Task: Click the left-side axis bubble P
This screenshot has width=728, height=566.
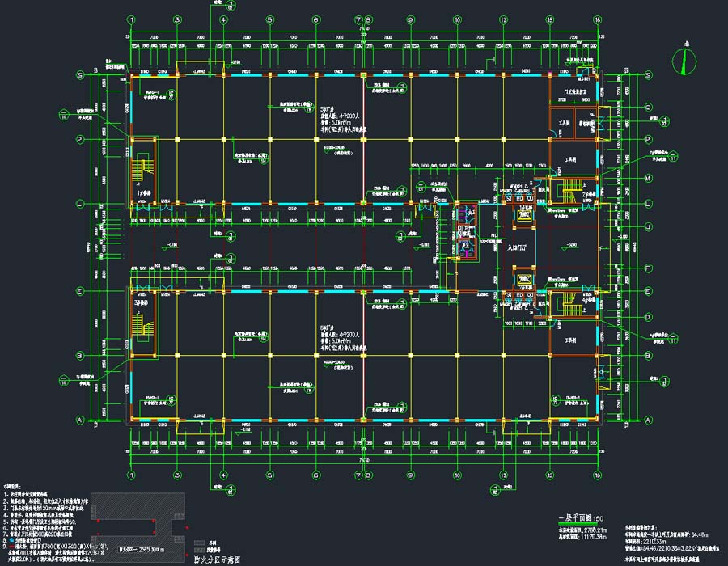Action: tap(80, 139)
